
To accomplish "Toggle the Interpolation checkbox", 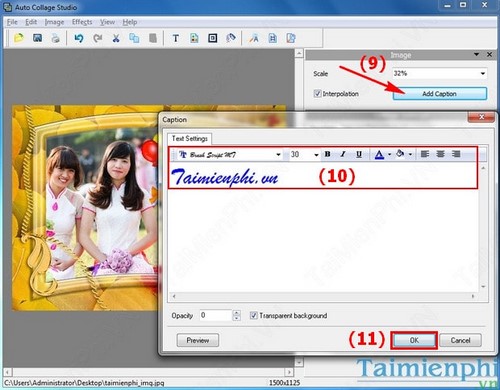I will tap(317, 94).
